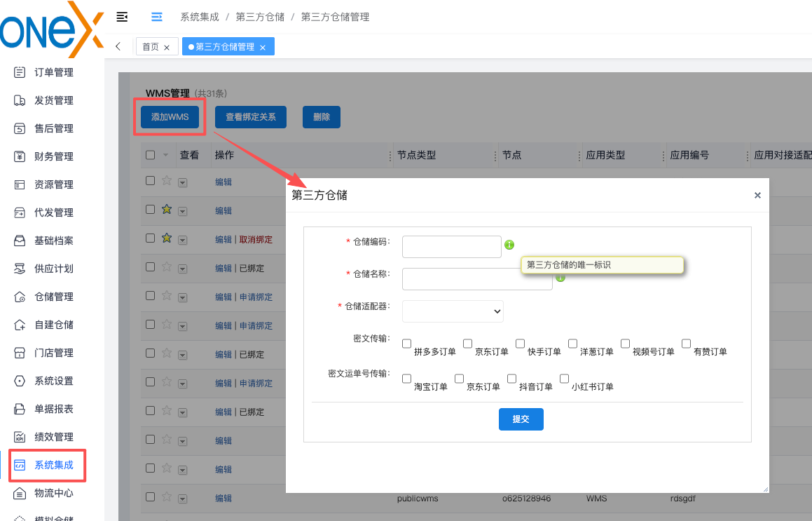Collapse the sidebar with the black menu icon
Viewport: 812px width, 521px height.
tap(122, 17)
